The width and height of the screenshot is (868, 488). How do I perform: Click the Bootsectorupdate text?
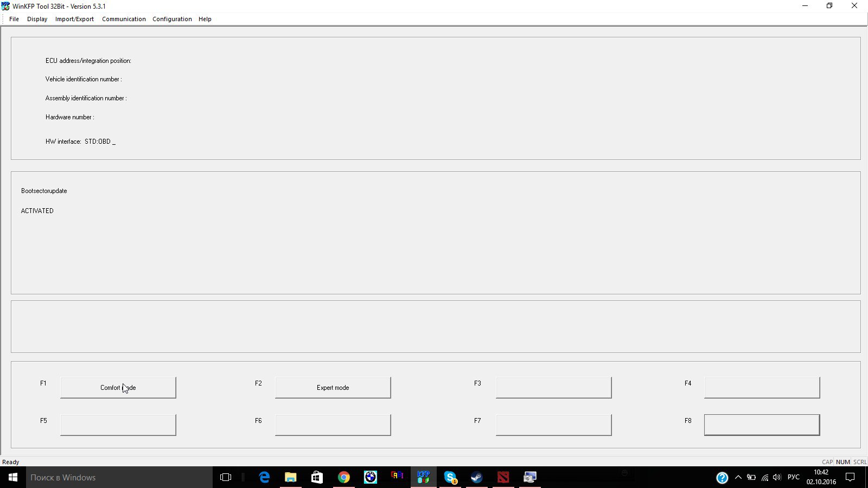pyautogui.click(x=44, y=191)
